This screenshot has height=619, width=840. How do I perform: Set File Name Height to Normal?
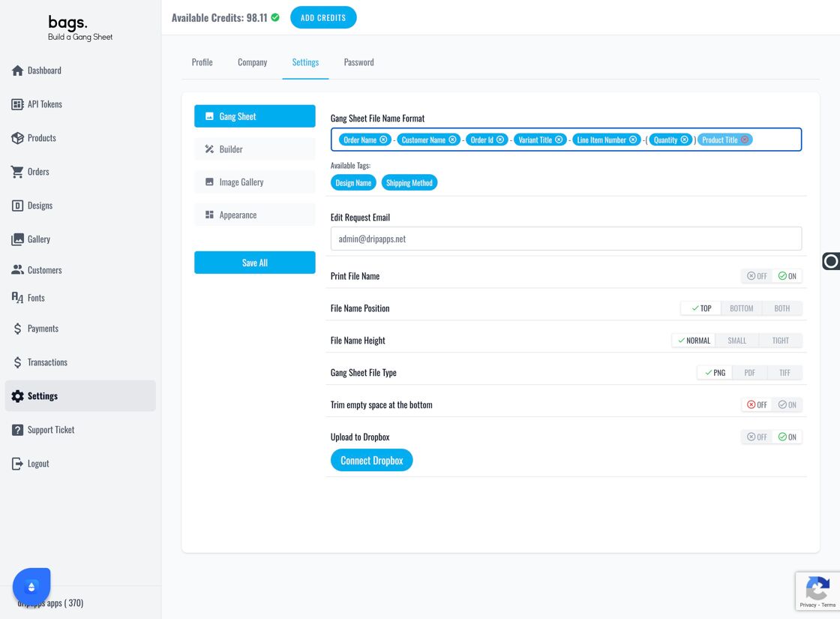694,341
